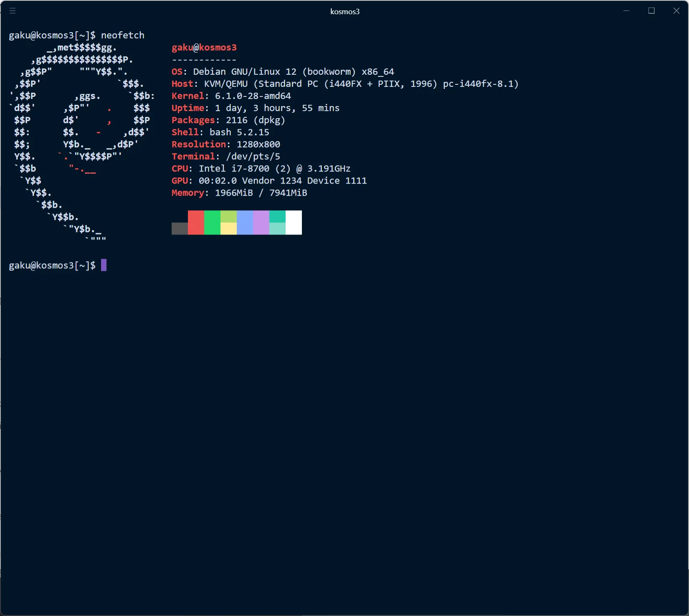Click the CPU label in neofetch output

coord(180,169)
